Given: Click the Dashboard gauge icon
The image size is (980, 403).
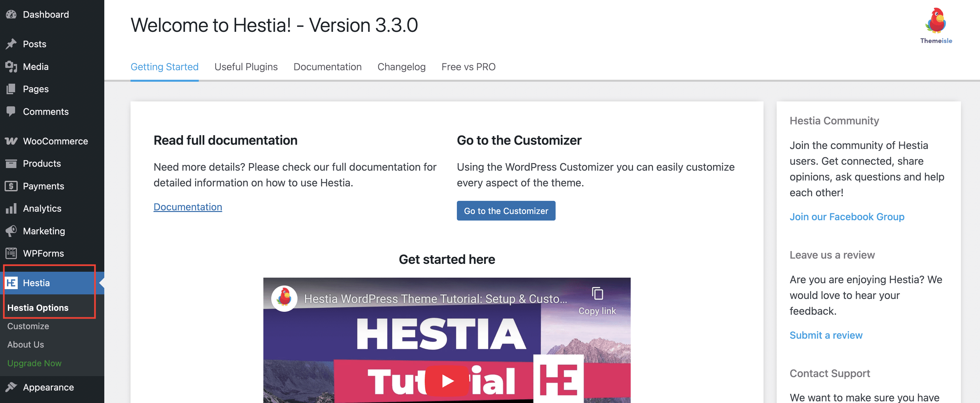Looking at the screenshot, I should pos(11,14).
